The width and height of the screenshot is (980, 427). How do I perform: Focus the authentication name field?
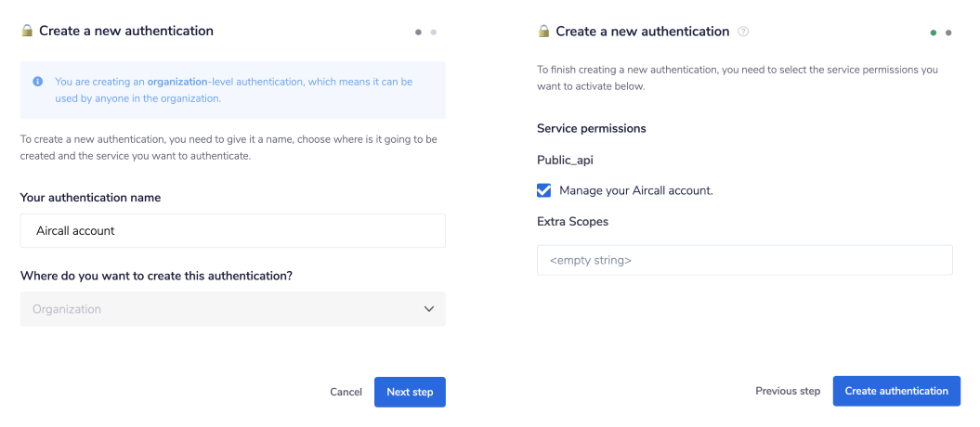coord(232,231)
